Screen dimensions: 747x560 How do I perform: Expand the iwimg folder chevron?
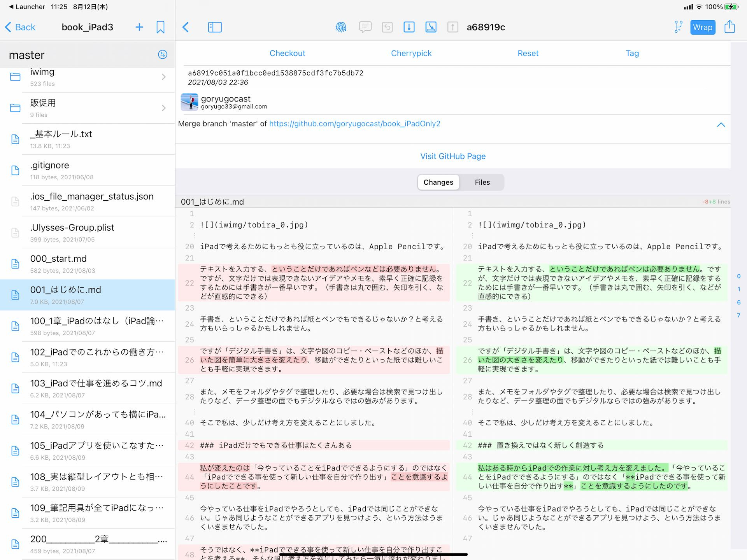point(164,77)
